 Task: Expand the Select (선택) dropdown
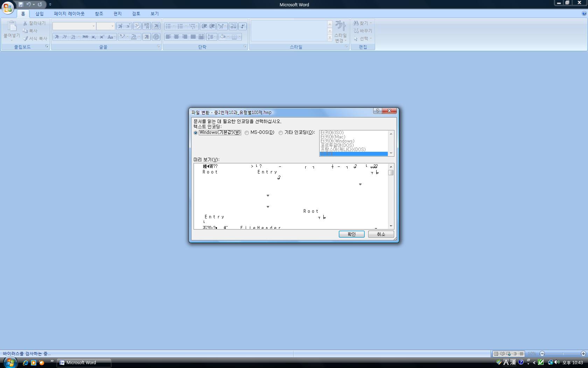371,39
